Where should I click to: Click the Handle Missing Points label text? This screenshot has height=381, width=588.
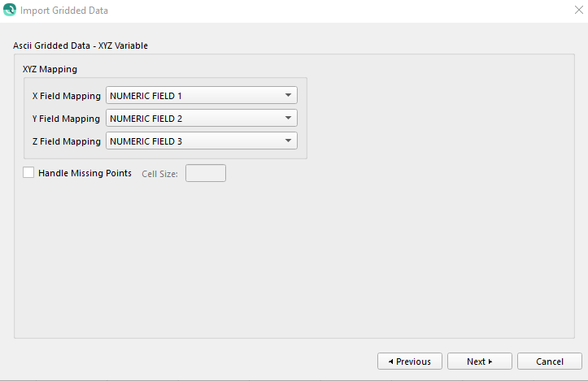(x=85, y=173)
